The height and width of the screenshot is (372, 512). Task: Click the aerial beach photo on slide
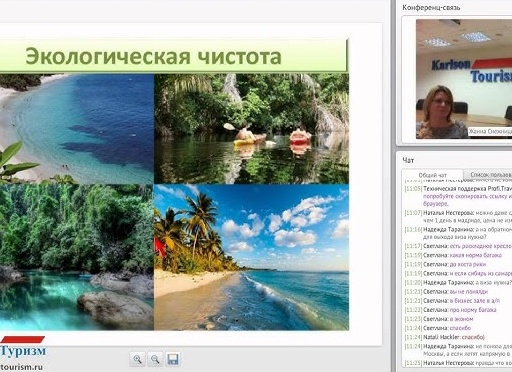[x=77, y=129]
